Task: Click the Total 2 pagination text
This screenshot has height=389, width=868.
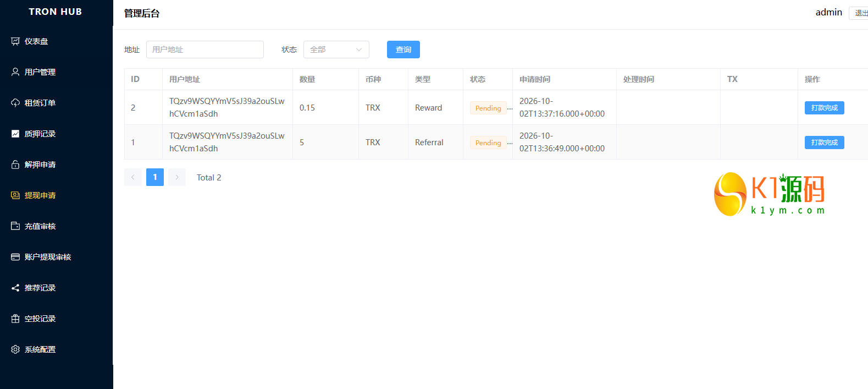Action: [209, 177]
